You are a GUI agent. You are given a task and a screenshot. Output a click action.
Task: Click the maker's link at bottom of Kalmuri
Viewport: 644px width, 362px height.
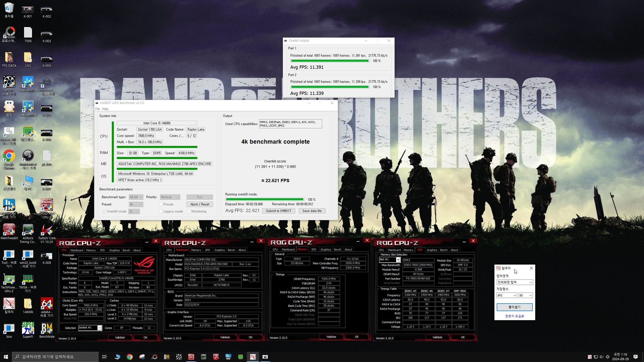pyautogui.click(x=515, y=316)
